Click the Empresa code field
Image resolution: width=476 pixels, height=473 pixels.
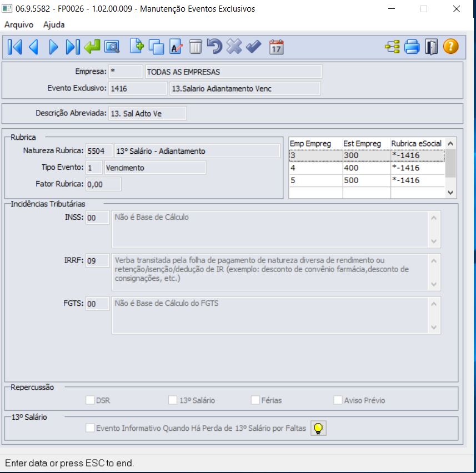tap(126, 72)
